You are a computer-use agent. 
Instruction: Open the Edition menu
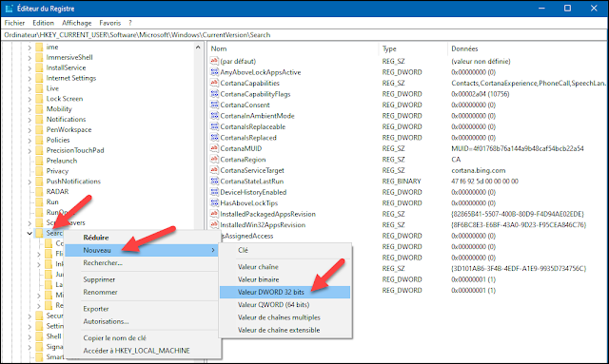[x=43, y=23]
